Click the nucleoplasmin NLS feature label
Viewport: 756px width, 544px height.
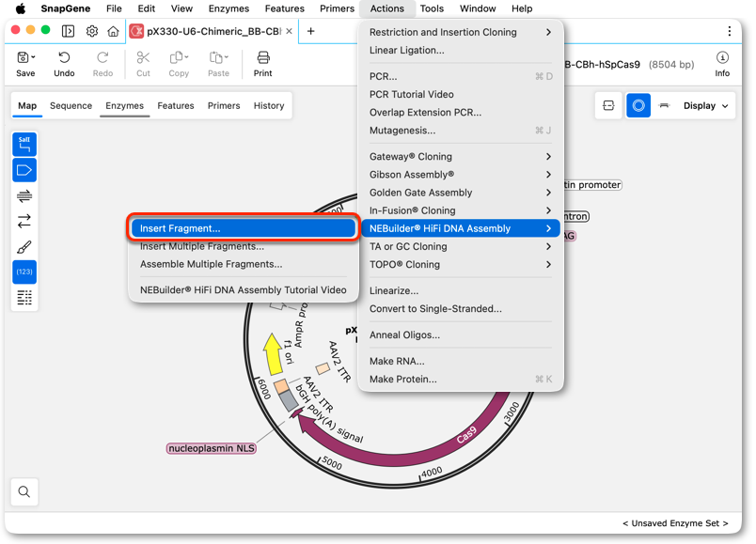coord(212,448)
